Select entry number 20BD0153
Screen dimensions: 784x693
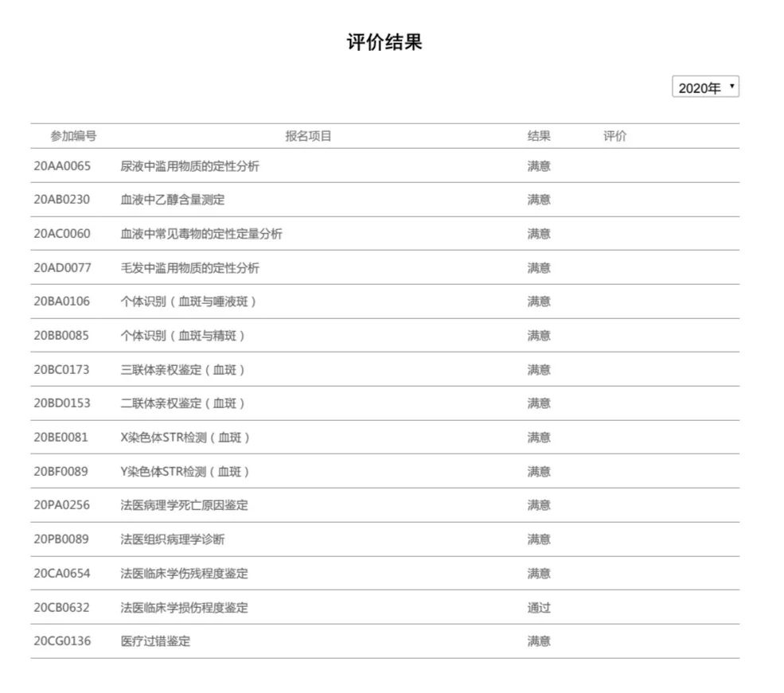62,403
